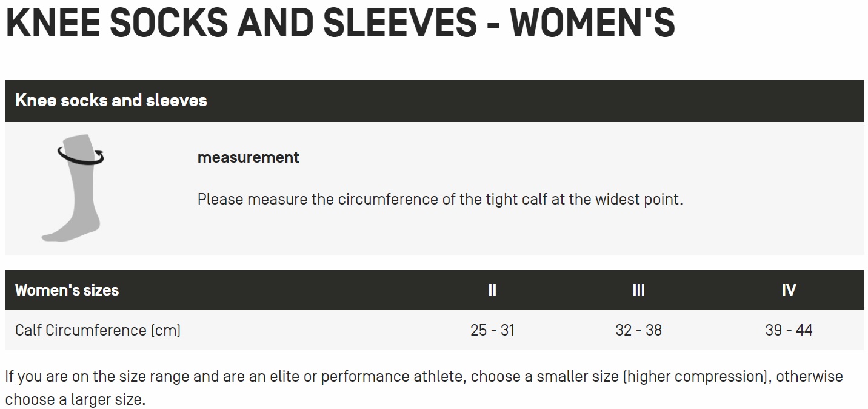Click the bold measurement heading
Viewport: 868px width, 409px height.
coord(249,157)
